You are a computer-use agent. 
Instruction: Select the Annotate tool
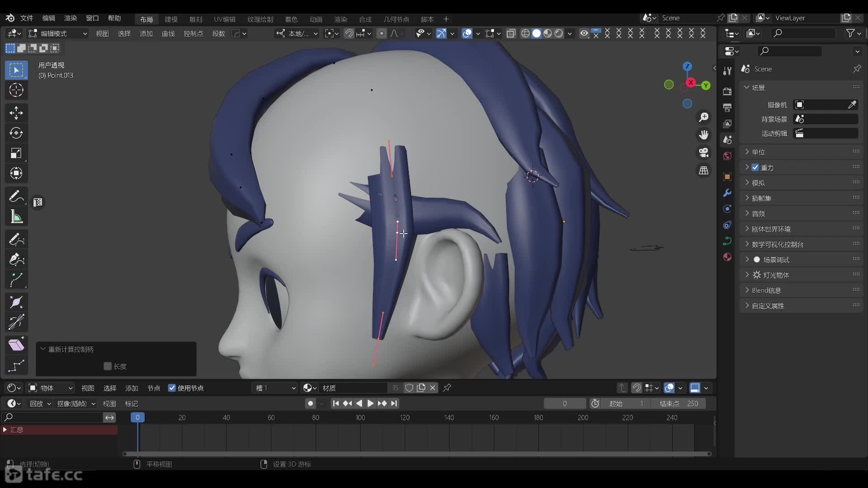coord(16,197)
